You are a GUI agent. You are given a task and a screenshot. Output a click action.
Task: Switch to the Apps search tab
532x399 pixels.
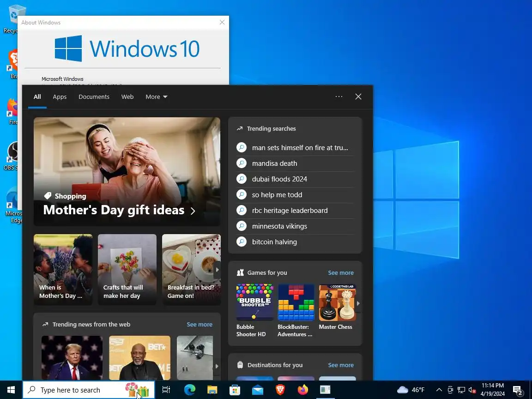tap(60, 97)
